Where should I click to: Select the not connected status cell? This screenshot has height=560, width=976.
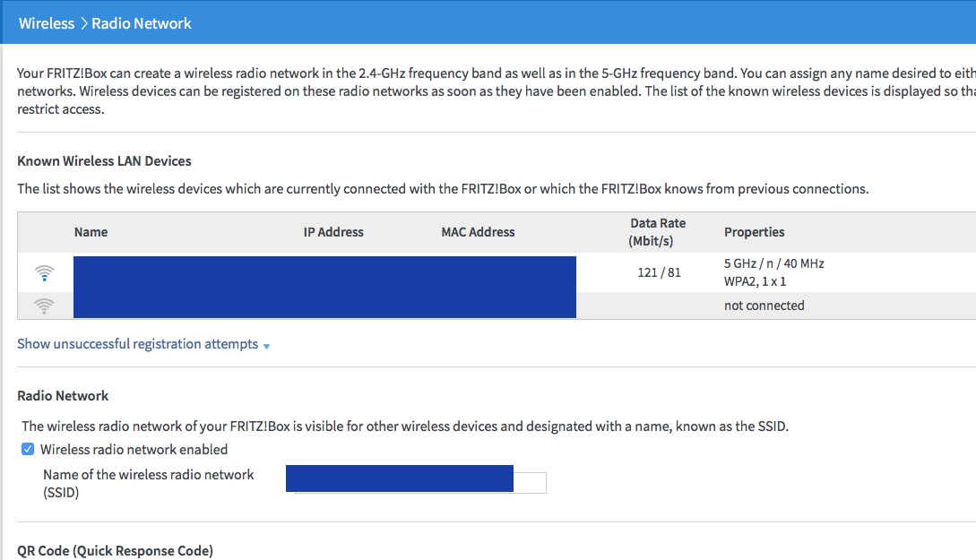point(764,306)
